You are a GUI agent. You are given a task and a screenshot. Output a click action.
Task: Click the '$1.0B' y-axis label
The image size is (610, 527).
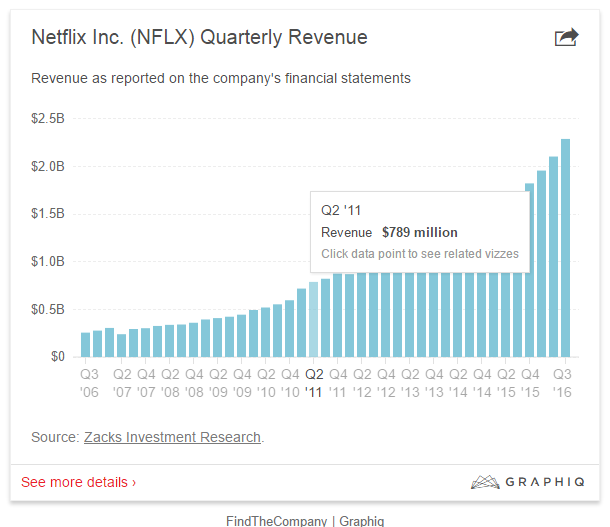click(x=48, y=261)
